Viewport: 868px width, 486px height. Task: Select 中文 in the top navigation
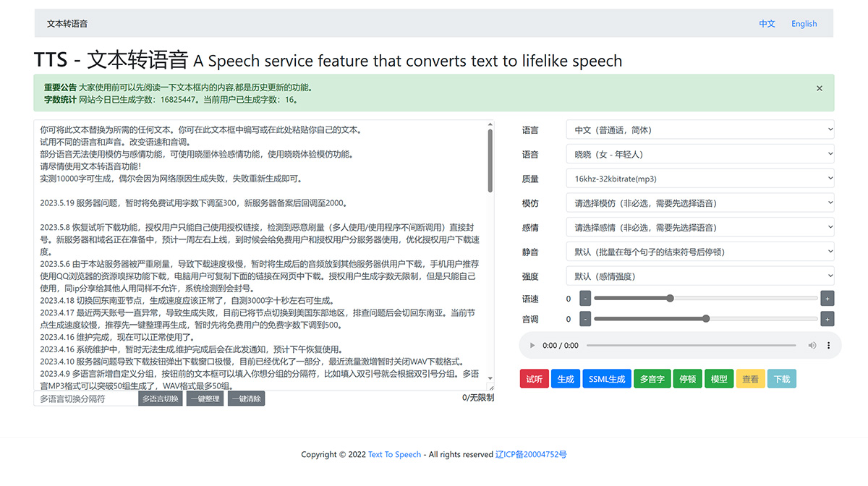(767, 23)
